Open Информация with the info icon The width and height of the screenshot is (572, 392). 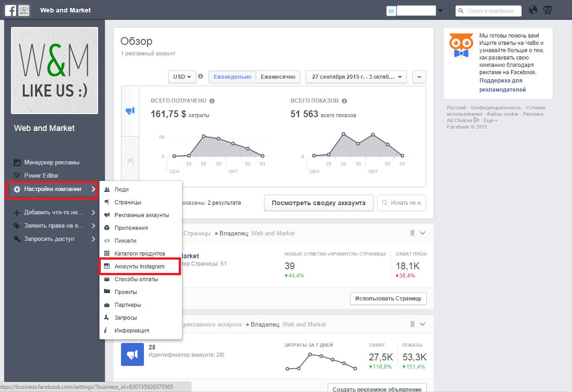(141, 330)
